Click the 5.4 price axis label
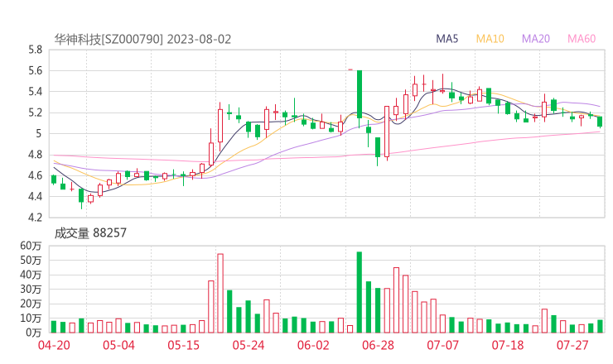 point(35,92)
